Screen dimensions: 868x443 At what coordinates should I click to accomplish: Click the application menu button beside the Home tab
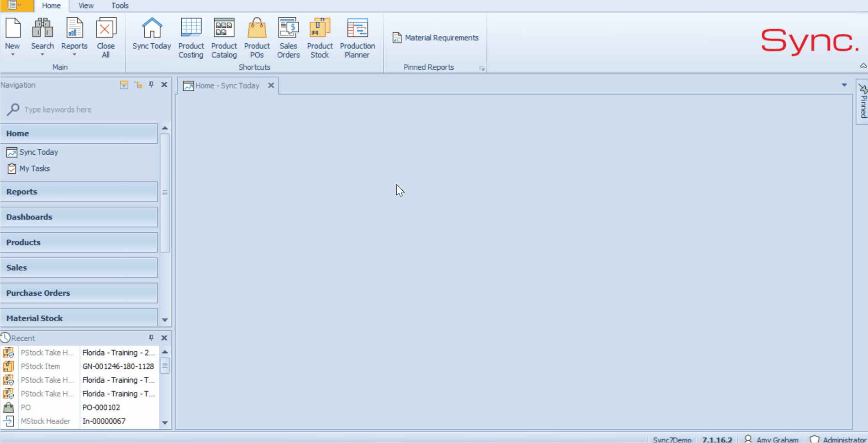[16, 5]
